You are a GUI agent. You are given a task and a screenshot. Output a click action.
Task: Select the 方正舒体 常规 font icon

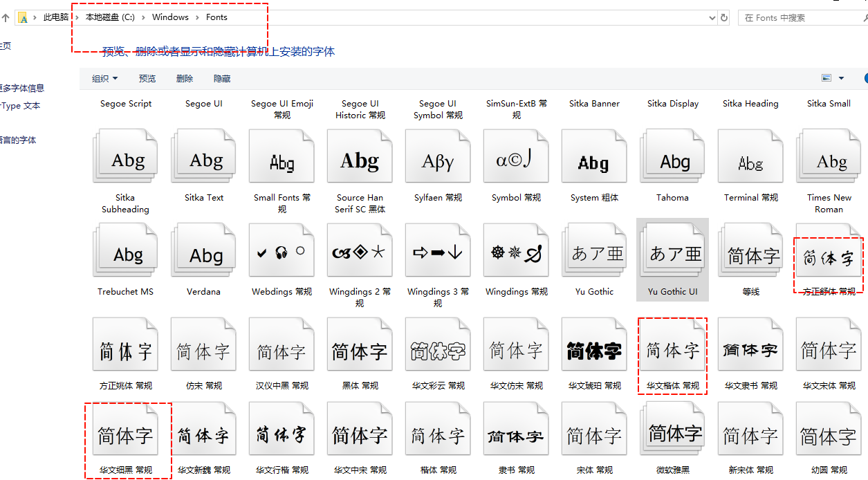tap(829, 250)
